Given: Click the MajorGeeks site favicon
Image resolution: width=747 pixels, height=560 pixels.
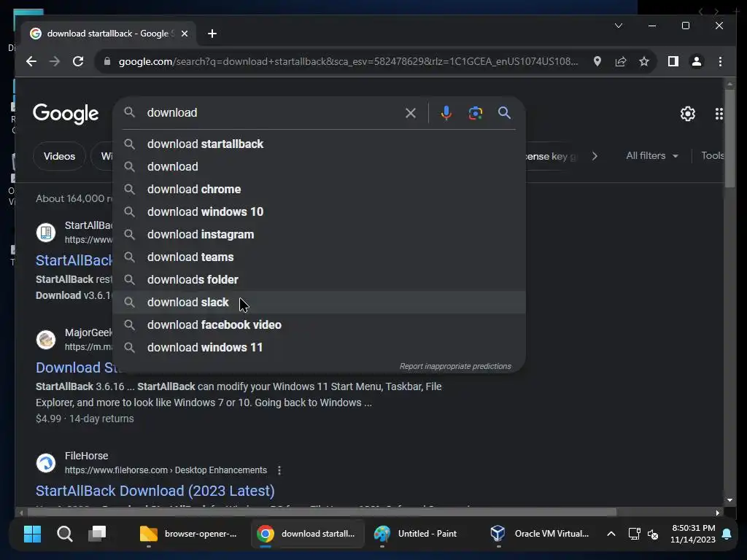Looking at the screenshot, I should tap(46, 340).
